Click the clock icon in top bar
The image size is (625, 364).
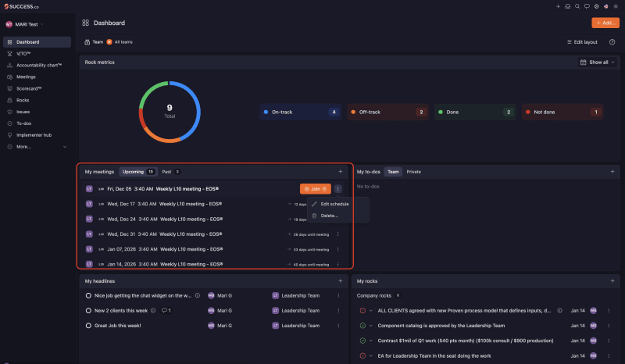(x=596, y=6)
